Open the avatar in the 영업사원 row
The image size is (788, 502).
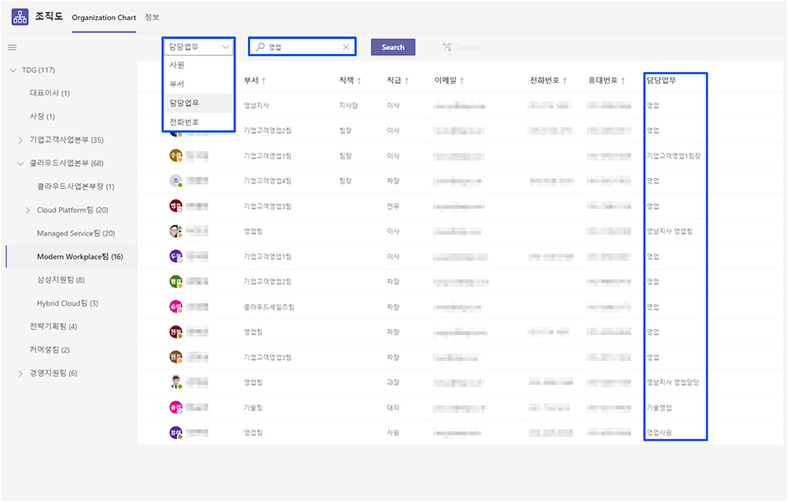click(175, 432)
